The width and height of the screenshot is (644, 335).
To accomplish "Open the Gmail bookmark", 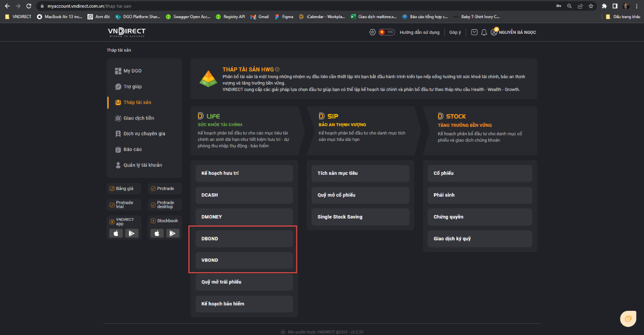I will point(260,17).
